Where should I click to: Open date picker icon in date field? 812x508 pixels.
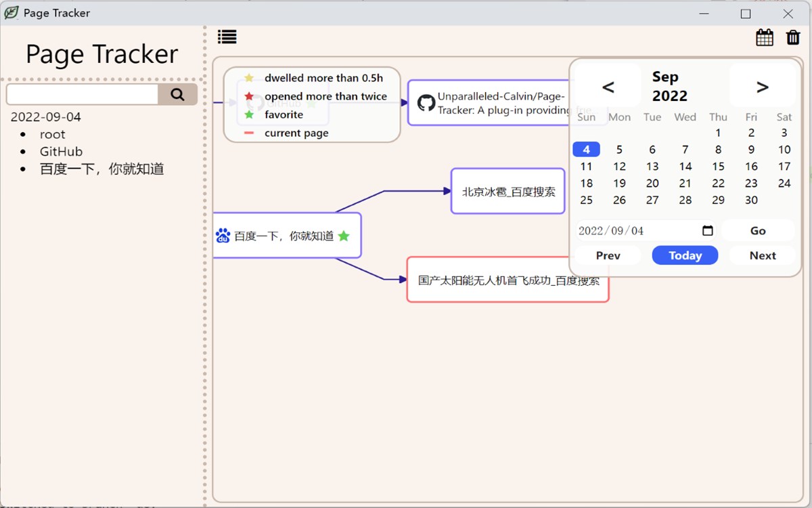tap(708, 230)
